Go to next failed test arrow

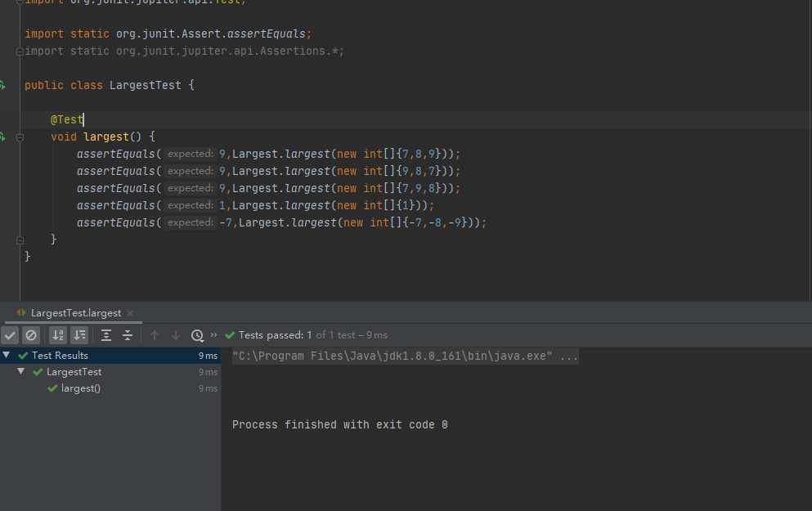(x=176, y=335)
